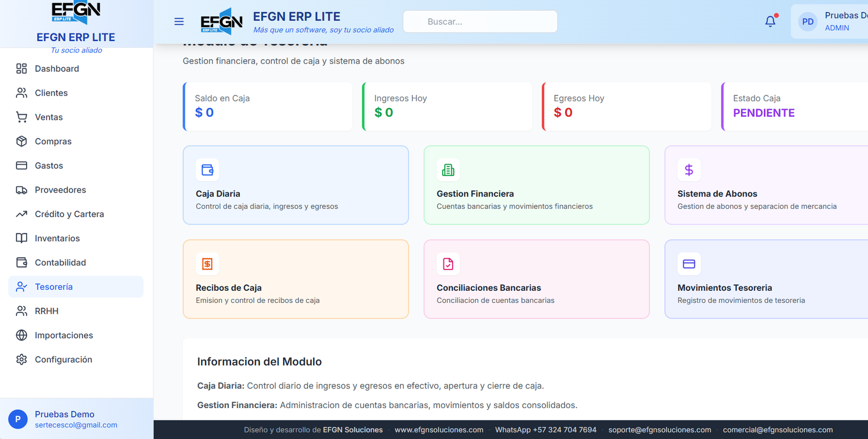Click the Tesorería user-check icon
The height and width of the screenshot is (439, 868).
click(x=22, y=287)
